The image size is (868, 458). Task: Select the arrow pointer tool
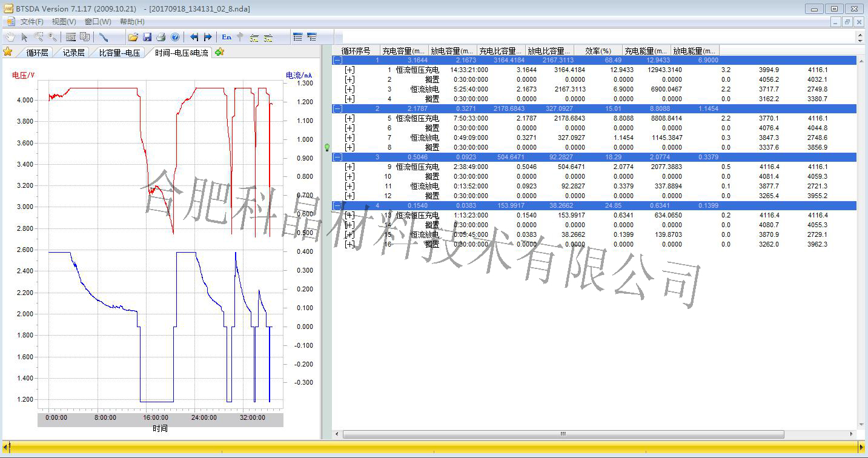pos(25,37)
